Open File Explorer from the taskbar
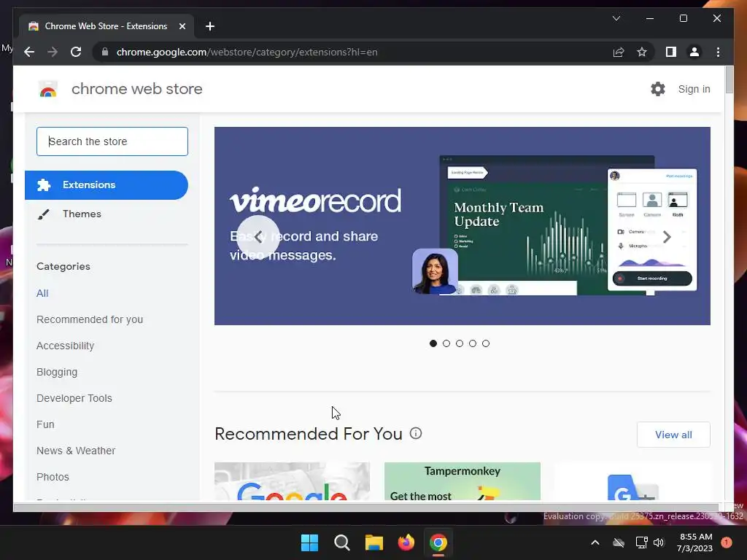The width and height of the screenshot is (747, 560). click(374, 542)
